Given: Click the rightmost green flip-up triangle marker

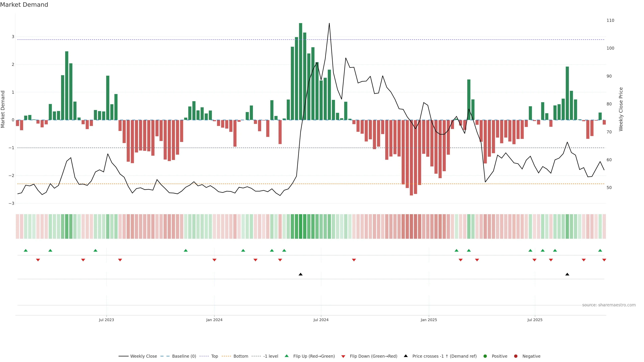Looking at the screenshot, I should tap(600, 250).
